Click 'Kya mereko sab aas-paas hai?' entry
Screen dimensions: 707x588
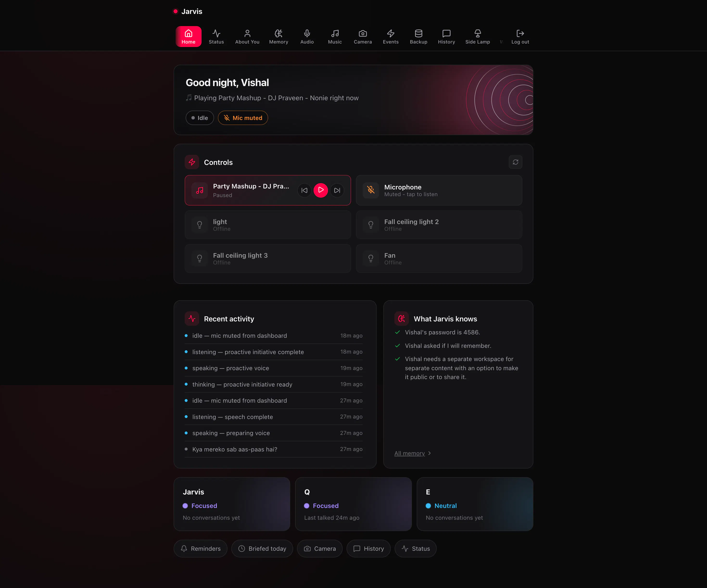tap(274, 449)
